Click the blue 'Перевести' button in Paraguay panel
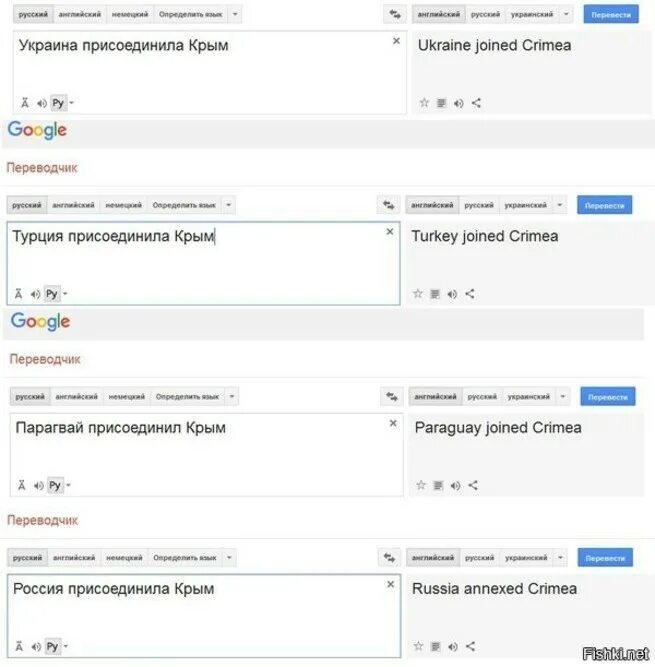This screenshot has width=655, height=667. 608,396
